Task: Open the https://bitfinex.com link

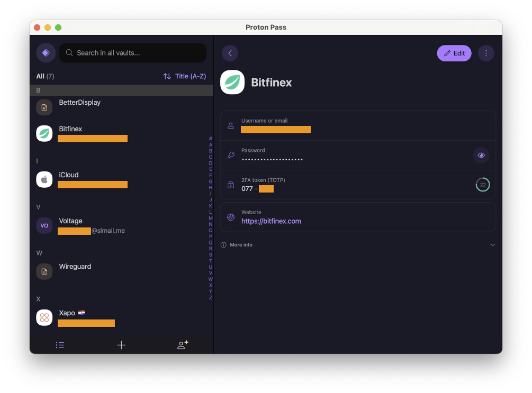Action: click(x=271, y=221)
